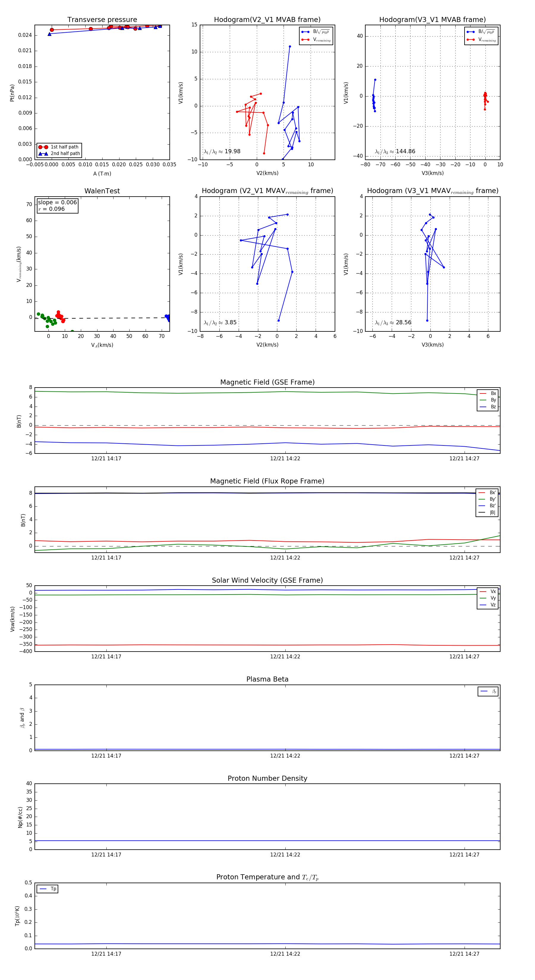Image resolution: width=535 pixels, height=980 pixels.
Task: Click 'Vz' legend entry in solar wind panel
Action: pos(488,605)
